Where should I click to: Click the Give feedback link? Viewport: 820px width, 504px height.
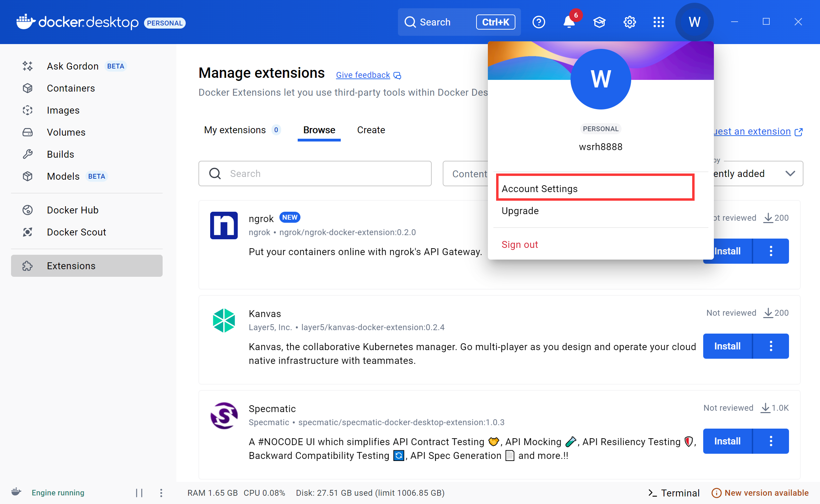[x=362, y=75]
